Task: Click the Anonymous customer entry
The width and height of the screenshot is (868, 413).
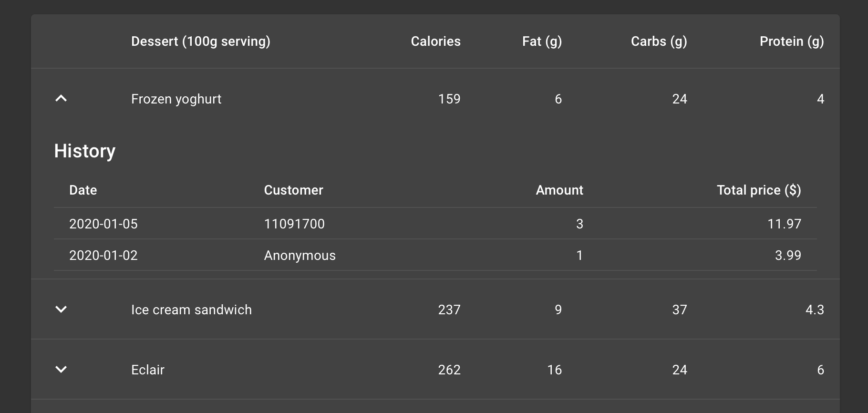Action: click(300, 255)
